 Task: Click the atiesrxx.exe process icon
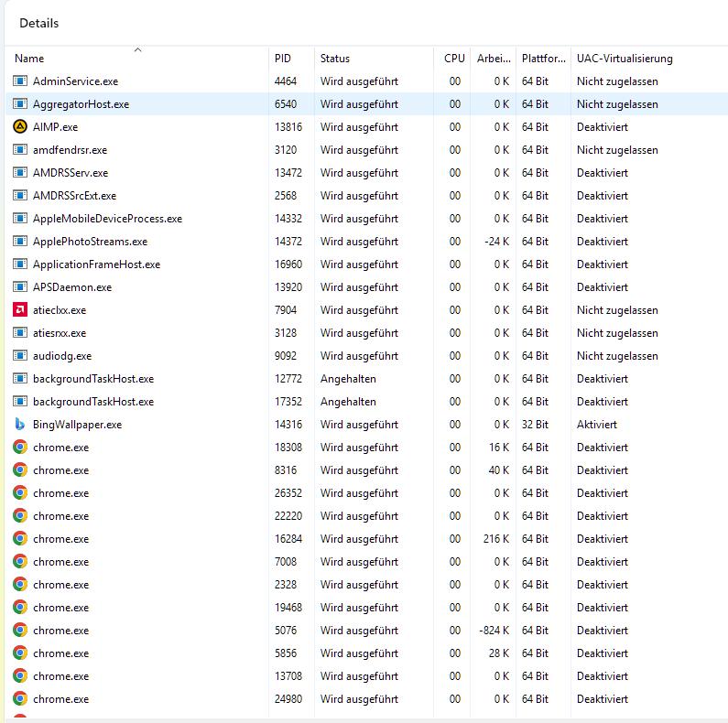(20, 333)
